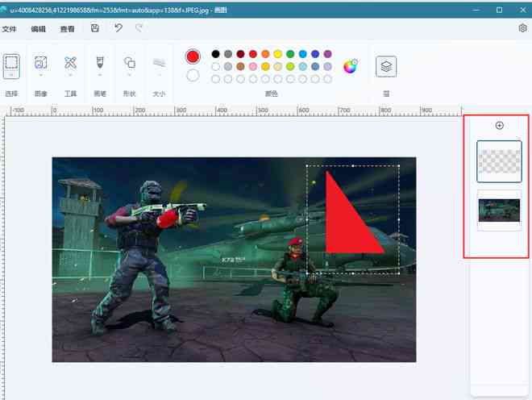Click the greyed redo arrow
The height and width of the screenshot is (400, 532).
(139, 28)
